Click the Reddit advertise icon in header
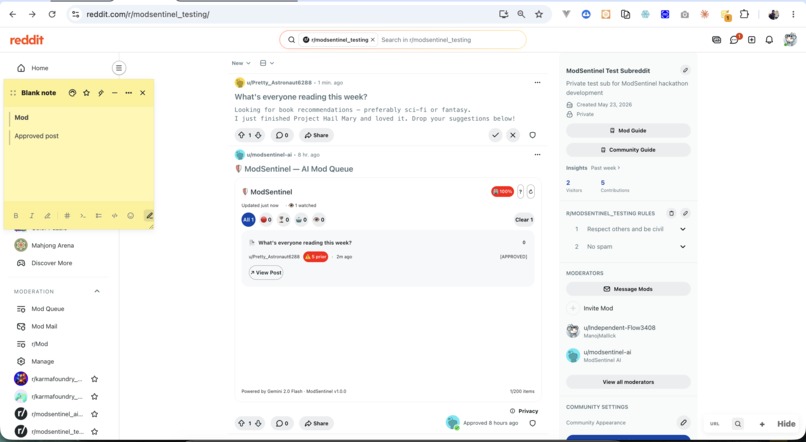 pyautogui.click(x=717, y=40)
